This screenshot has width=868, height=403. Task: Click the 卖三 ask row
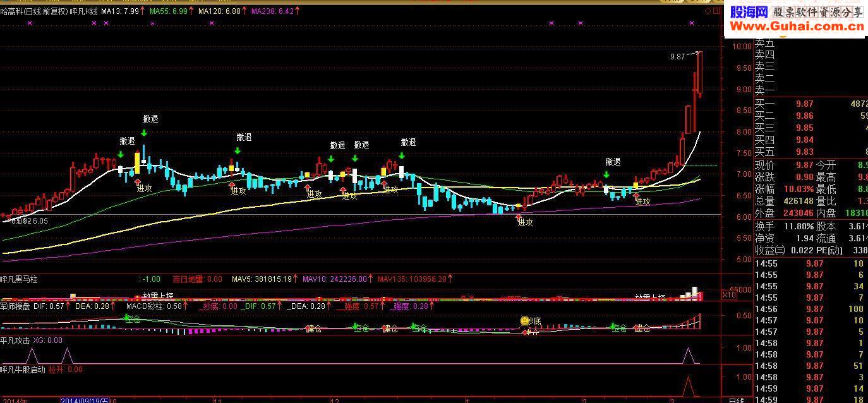coord(811,66)
